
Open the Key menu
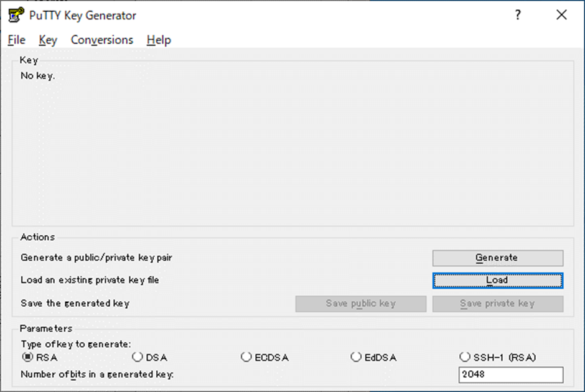click(x=48, y=40)
